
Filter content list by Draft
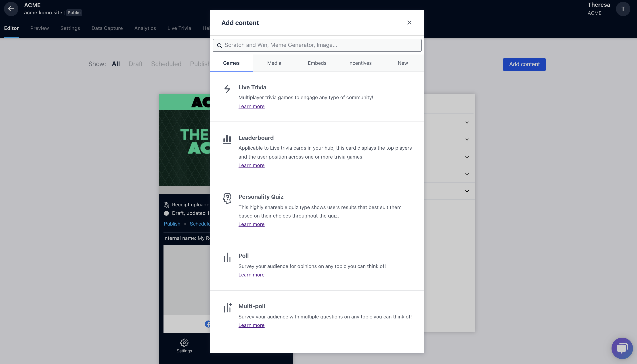(135, 64)
